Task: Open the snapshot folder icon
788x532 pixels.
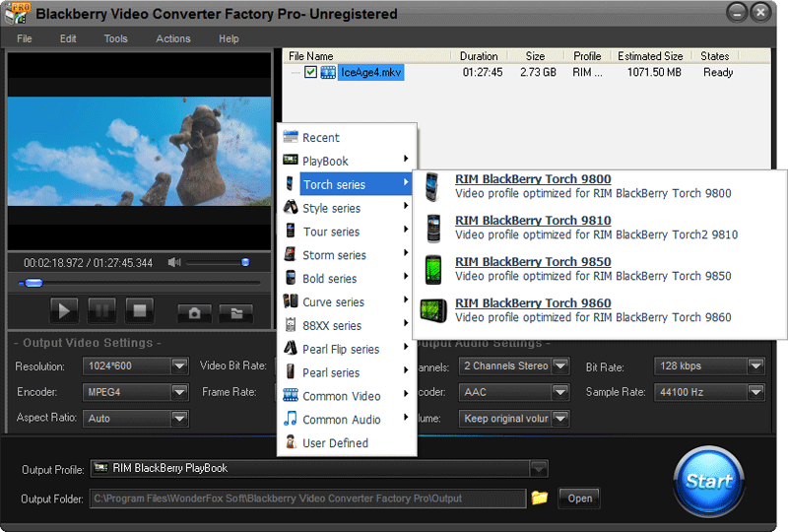Action: pos(236,313)
